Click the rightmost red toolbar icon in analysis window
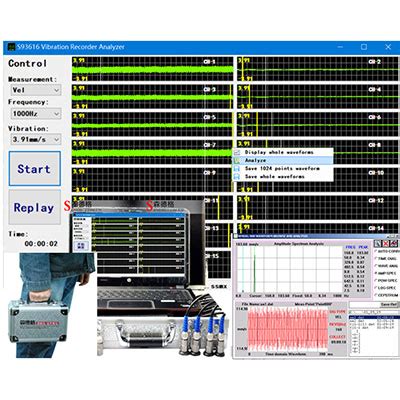The height and width of the screenshot is (400, 400). pyautogui.click(x=394, y=244)
